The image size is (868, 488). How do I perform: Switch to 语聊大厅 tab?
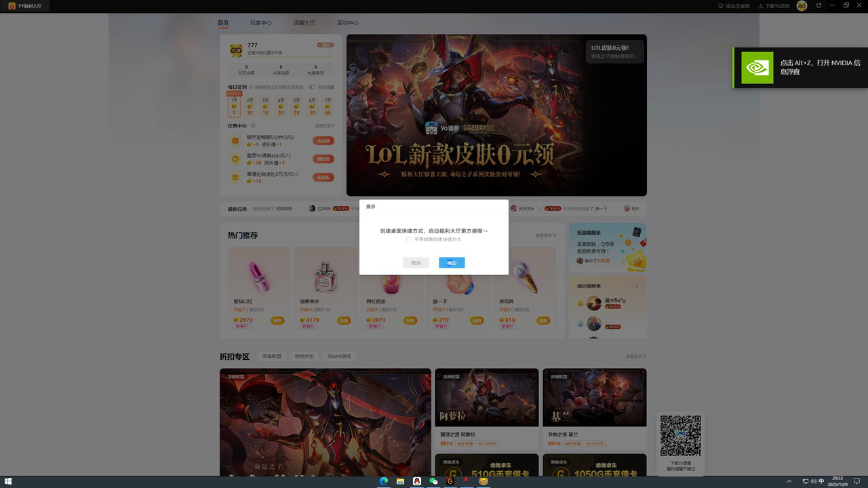point(304,23)
